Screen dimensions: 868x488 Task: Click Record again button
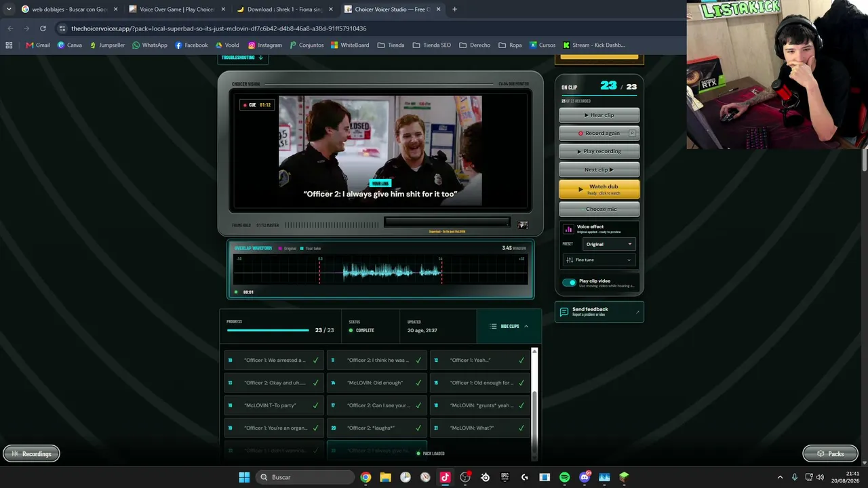[599, 134]
